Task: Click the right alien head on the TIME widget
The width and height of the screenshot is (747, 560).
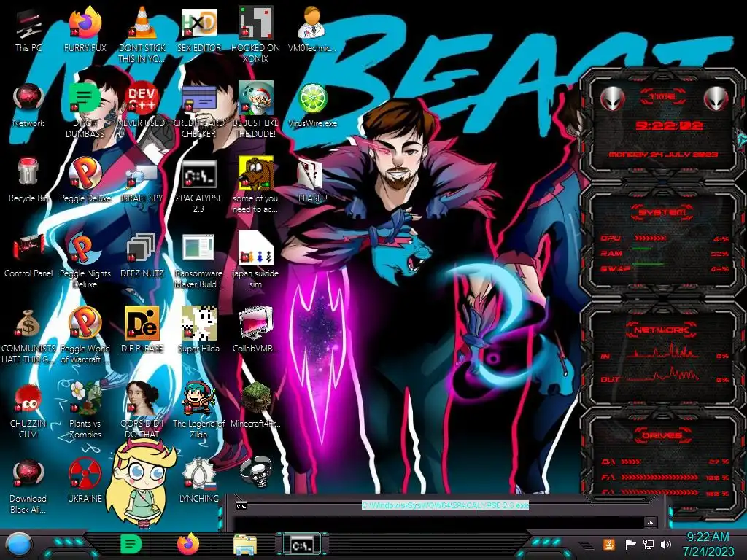Action: [716, 98]
